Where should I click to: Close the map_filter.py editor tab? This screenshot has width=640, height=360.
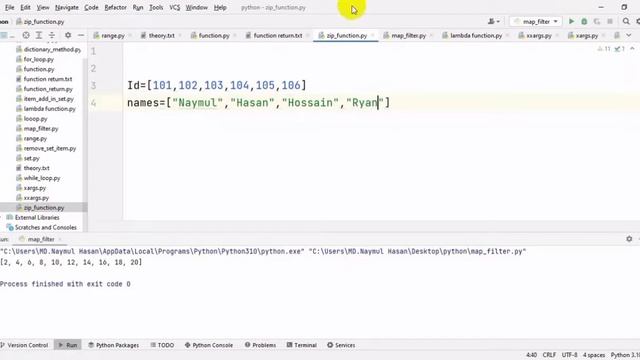click(x=431, y=36)
